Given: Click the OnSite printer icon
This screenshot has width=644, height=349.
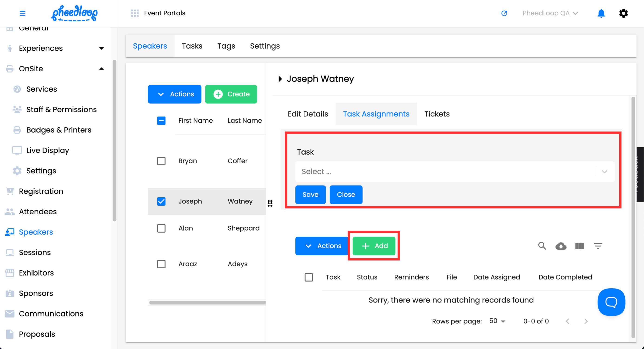Looking at the screenshot, I should (x=10, y=69).
